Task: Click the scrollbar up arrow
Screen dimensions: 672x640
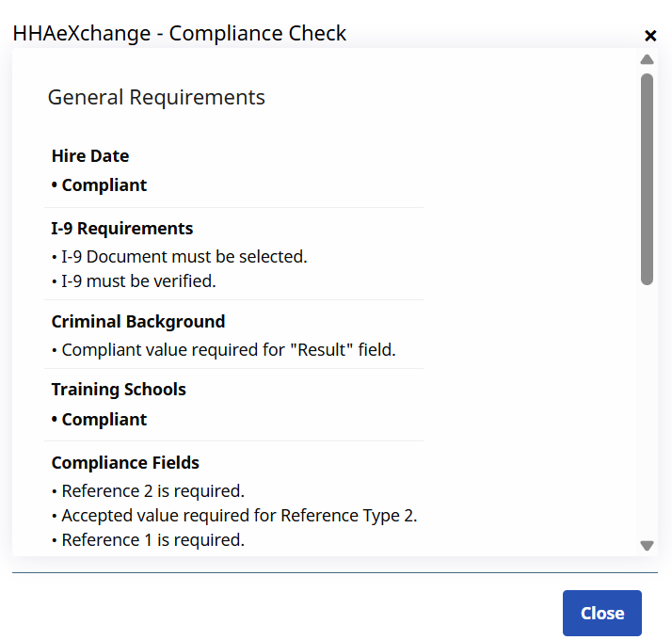Action: 647,59
